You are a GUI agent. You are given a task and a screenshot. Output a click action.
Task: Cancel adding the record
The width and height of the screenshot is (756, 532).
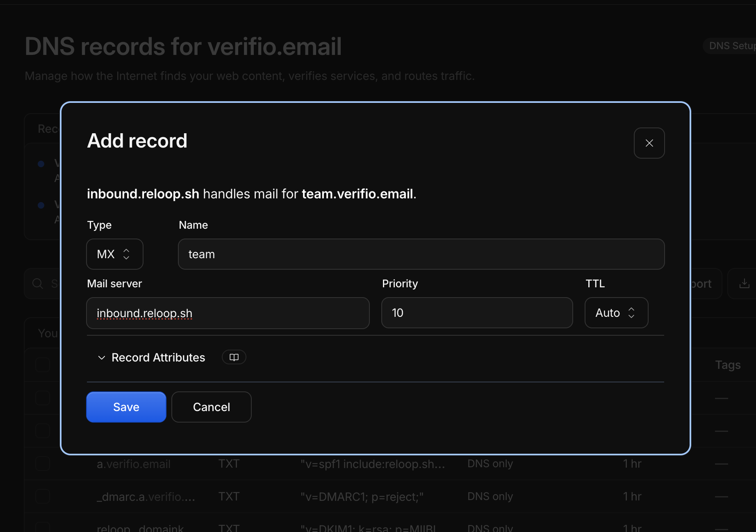click(212, 407)
